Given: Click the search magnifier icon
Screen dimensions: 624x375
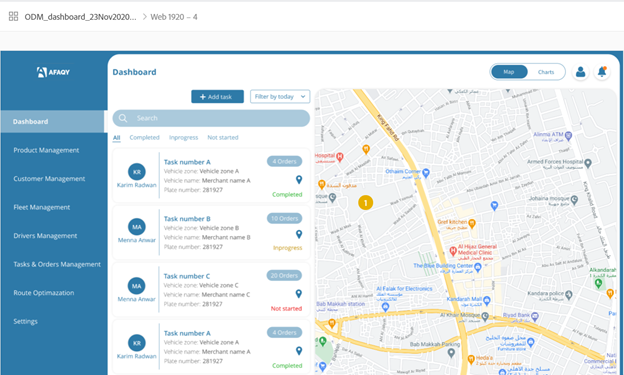Looking at the screenshot, I should tap(123, 118).
